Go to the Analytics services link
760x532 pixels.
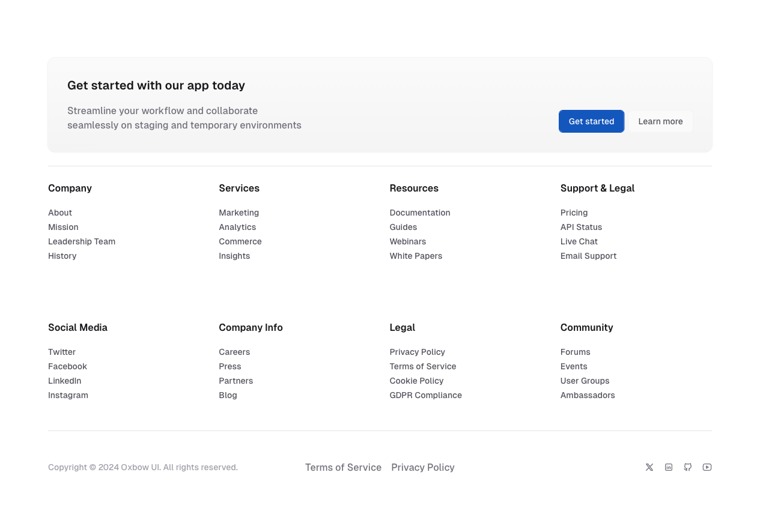pos(237,227)
